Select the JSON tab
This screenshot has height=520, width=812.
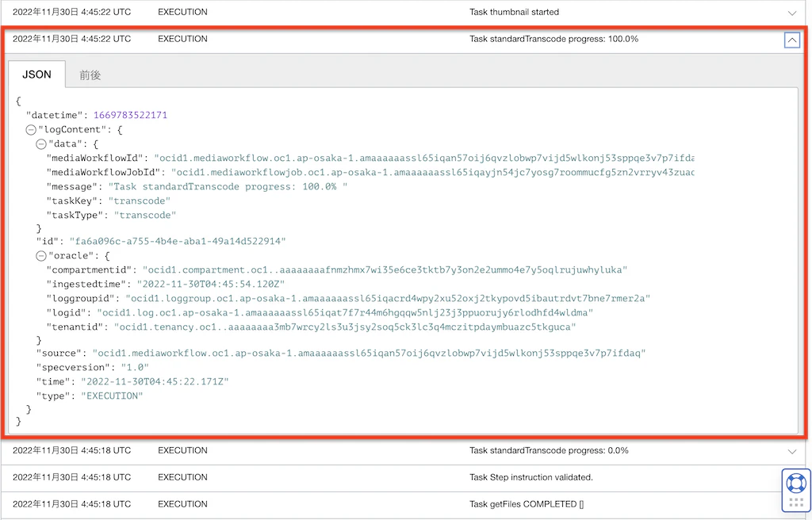(36, 75)
